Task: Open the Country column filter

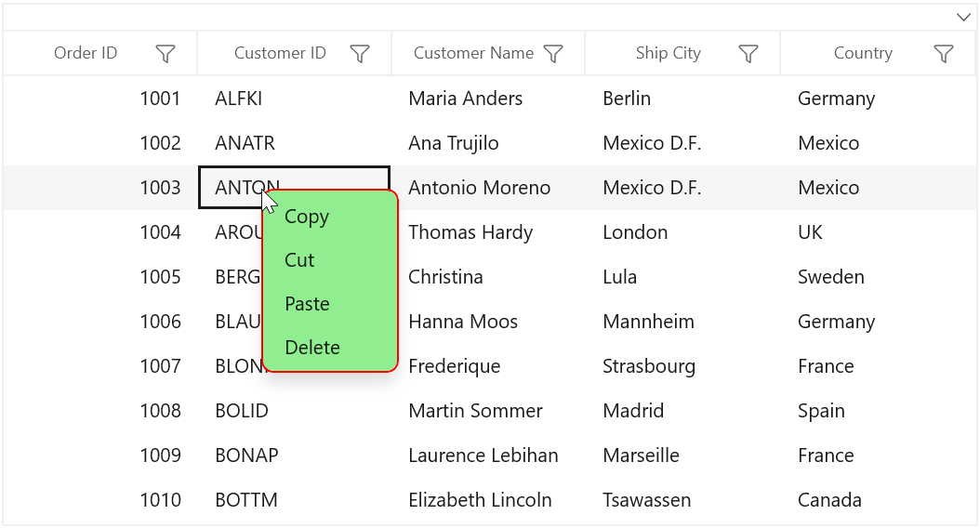Action: 943,54
